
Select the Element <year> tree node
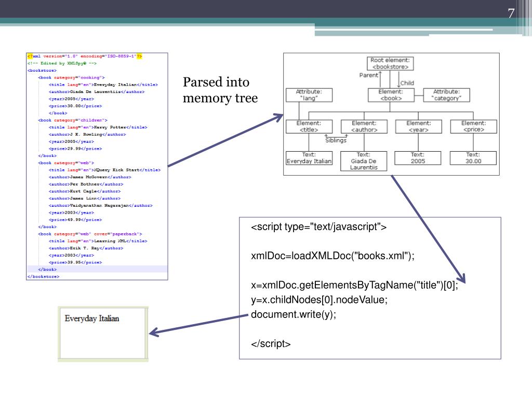tap(419, 126)
